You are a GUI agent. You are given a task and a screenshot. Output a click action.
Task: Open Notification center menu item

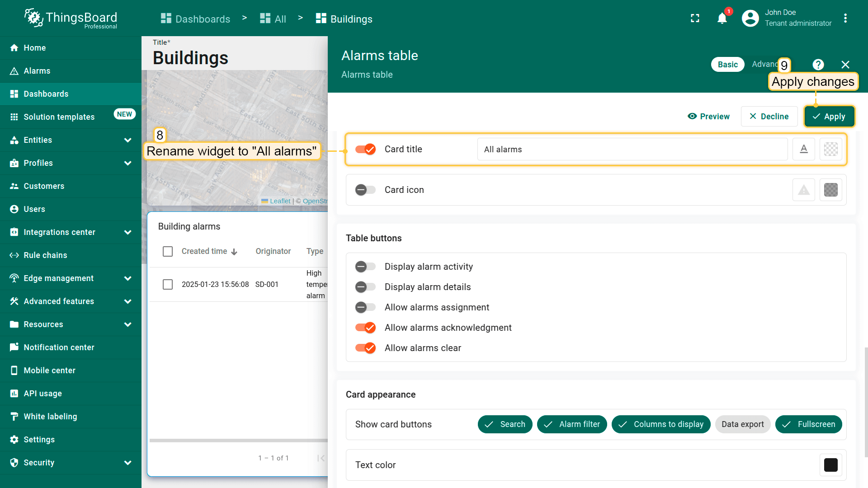coord(59,347)
